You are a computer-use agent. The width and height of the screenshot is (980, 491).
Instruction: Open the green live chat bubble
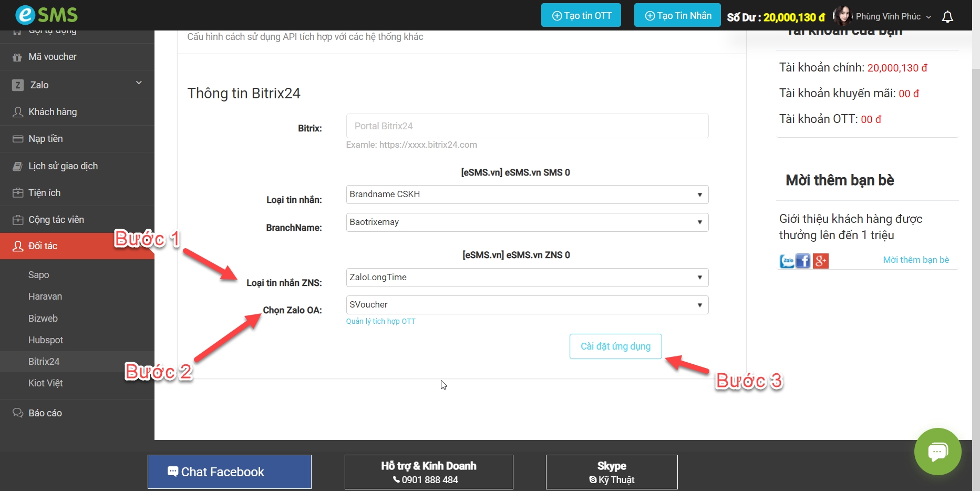(x=937, y=451)
